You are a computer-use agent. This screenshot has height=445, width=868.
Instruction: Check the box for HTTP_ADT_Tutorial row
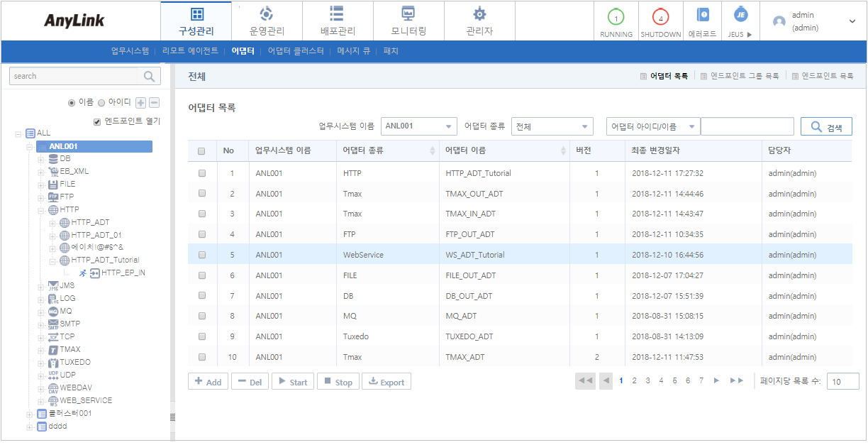tap(202, 173)
